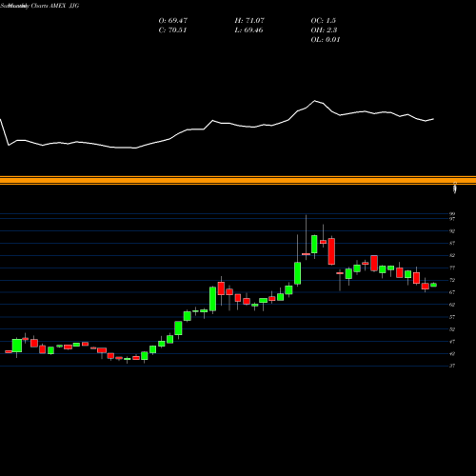Click the 82 price axis label
Viewport: 476px width, 476px height.
click(x=452, y=255)
